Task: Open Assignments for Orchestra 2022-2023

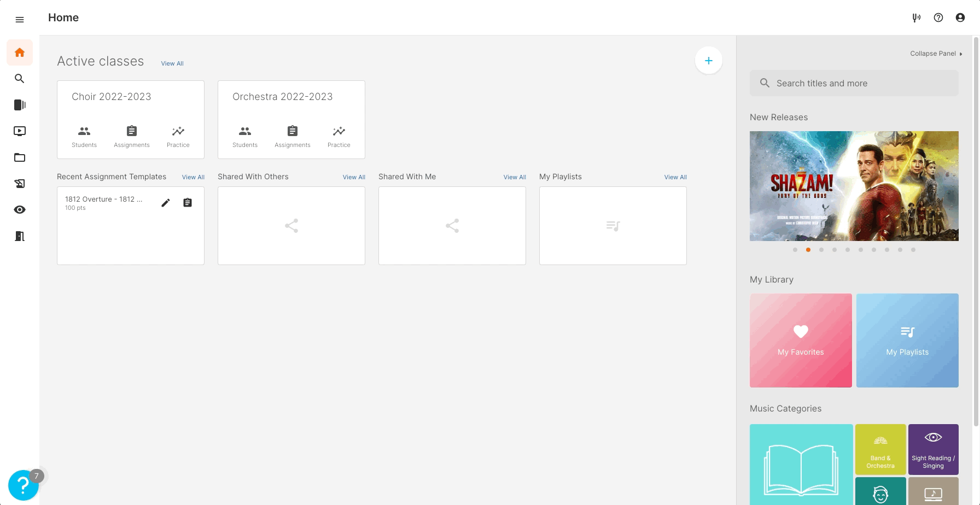Action: 292,136
